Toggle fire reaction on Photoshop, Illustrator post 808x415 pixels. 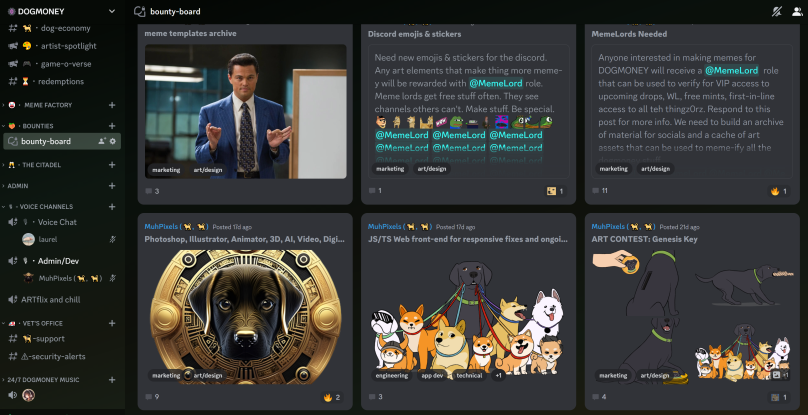tap(332, 397)
